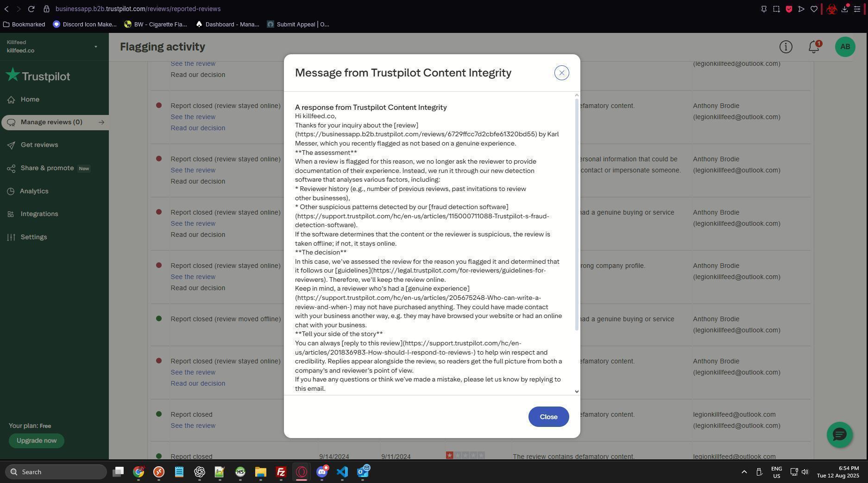Click the Trustpilot logo in sidebar

tap(38, 76)
